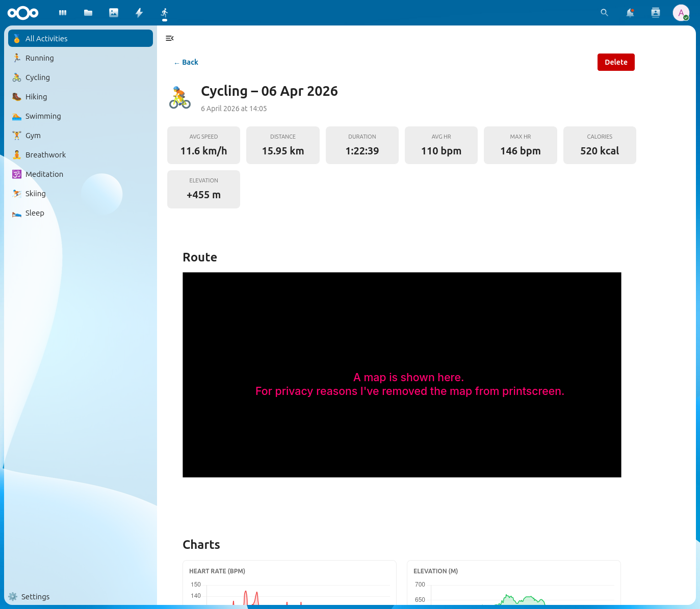Viewport: 700px width, 609px height.
Task: Delete this cycling activity
Action: pyautogui.click(x=616, y=62)
